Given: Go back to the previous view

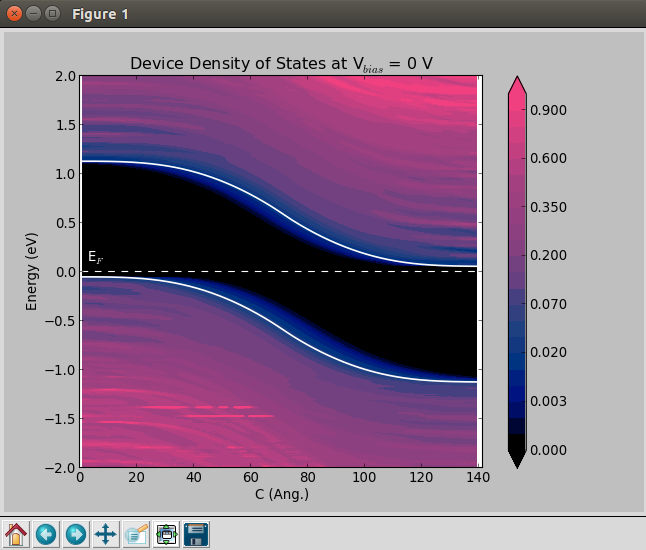Looking at the screenshot, I should [46, 534].
